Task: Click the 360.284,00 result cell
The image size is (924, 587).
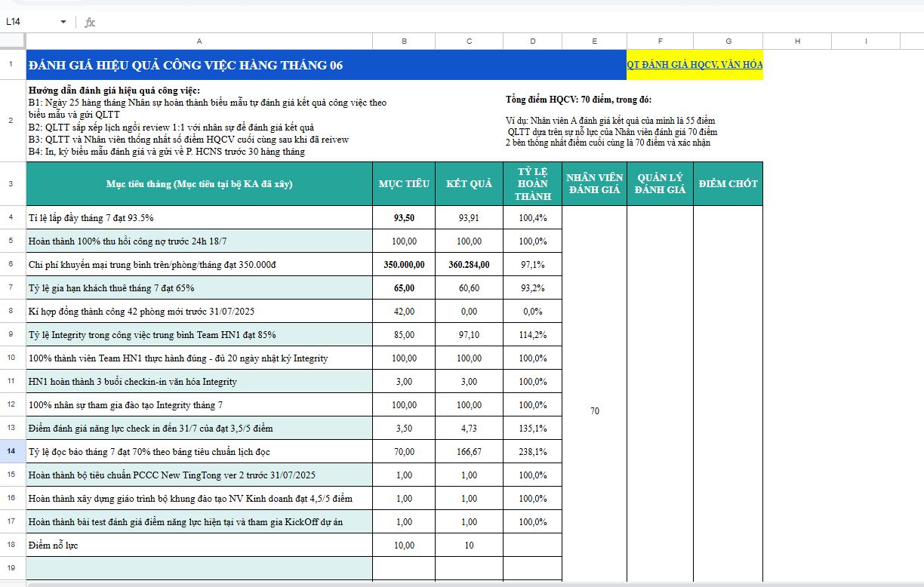Action: pyautogui.click(x=469, y=265)
